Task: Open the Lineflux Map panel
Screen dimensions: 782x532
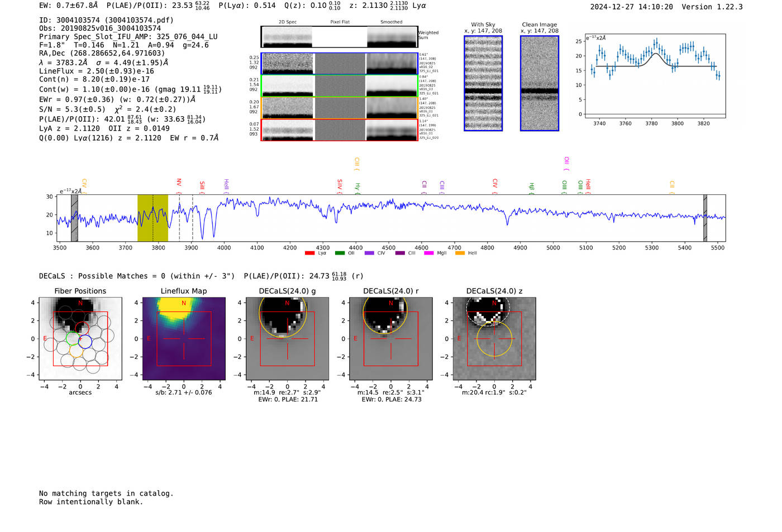Action: (x=184, y=338)
